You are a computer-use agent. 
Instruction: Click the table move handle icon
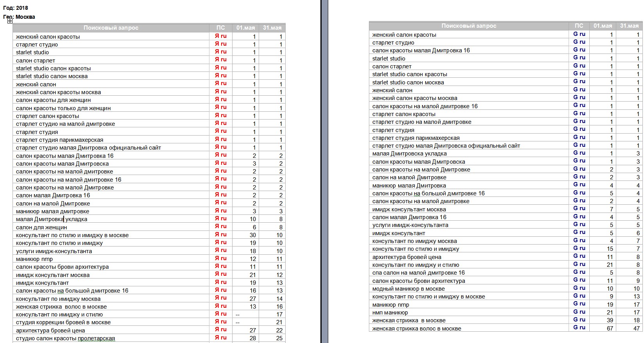pyautogui.click(x=10, y=21)
